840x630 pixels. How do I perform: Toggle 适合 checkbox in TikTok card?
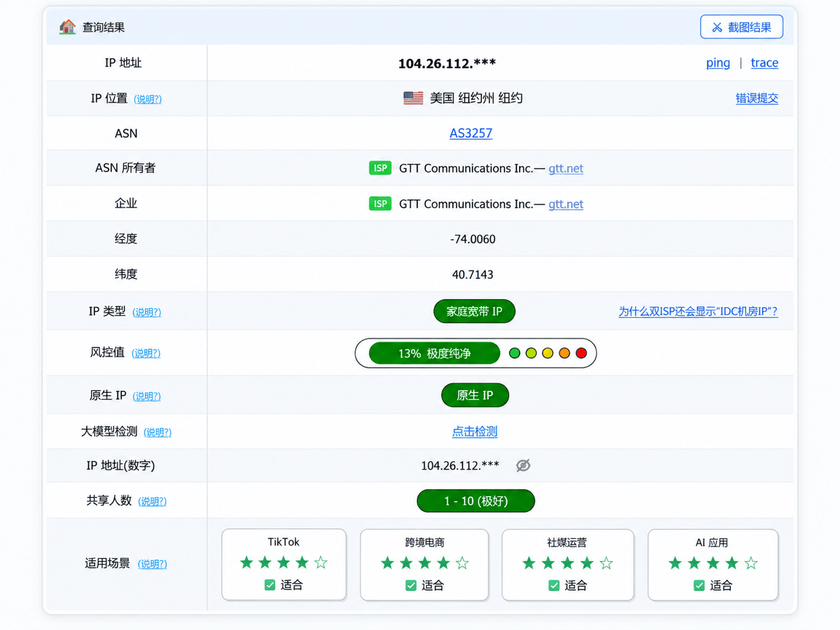[270, 585]
